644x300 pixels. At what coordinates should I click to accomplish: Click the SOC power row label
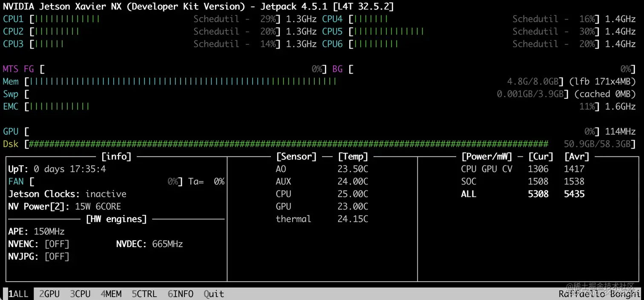tap(469, 182)
